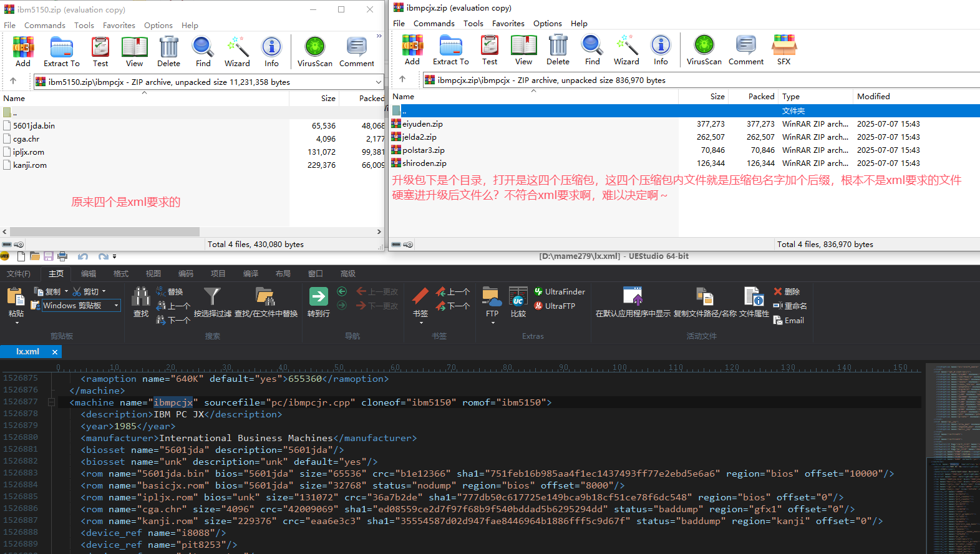Viewport: 980px width, 554px height.
Task: Open the Windows 剪贴板 clipboard dropdown
Action: click(116, 305)
